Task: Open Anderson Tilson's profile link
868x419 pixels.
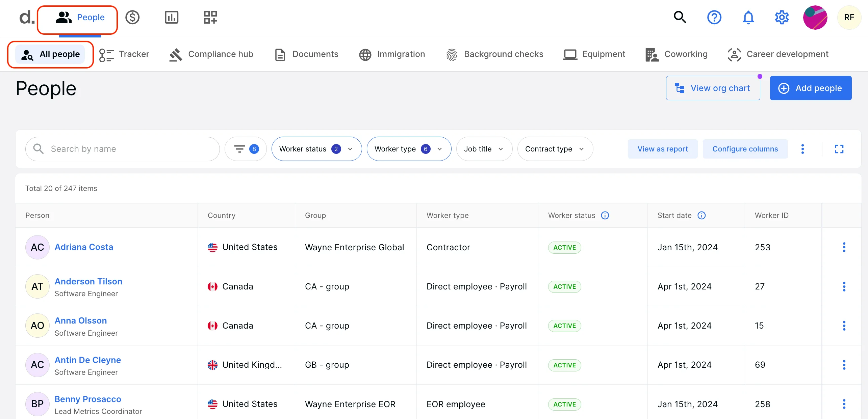Action: (88, 281)
